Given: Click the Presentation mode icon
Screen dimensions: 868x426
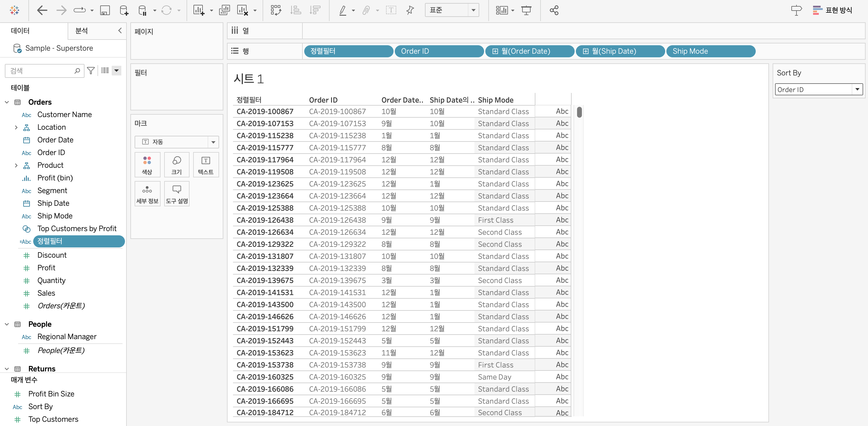Looking at the screenshot, I should (526, 11).
